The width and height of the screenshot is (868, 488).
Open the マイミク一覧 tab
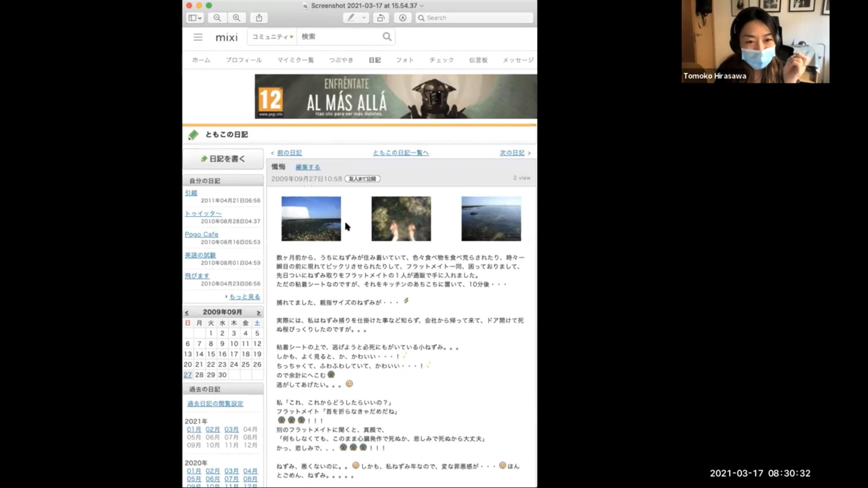click(x=296, y=60)
